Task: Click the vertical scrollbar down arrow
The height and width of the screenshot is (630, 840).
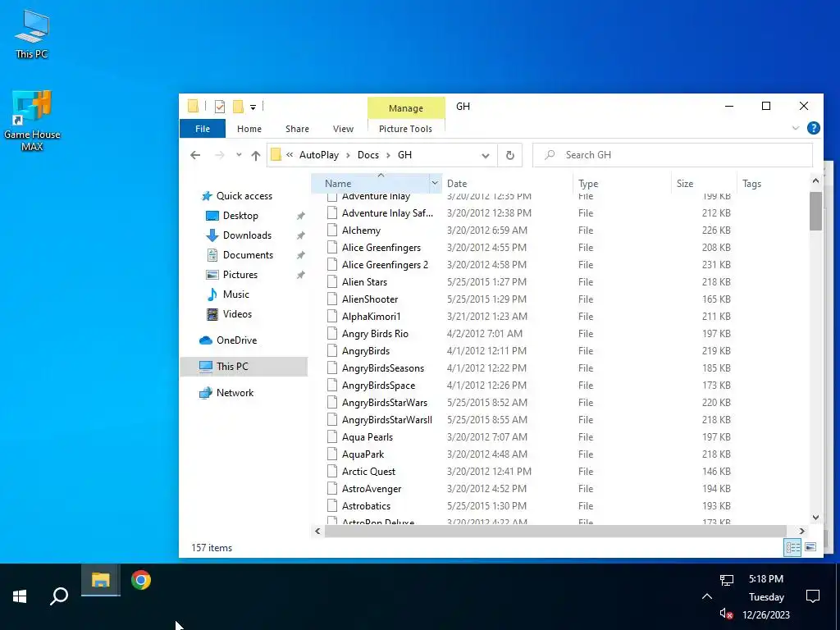Action: pos(815,518)
